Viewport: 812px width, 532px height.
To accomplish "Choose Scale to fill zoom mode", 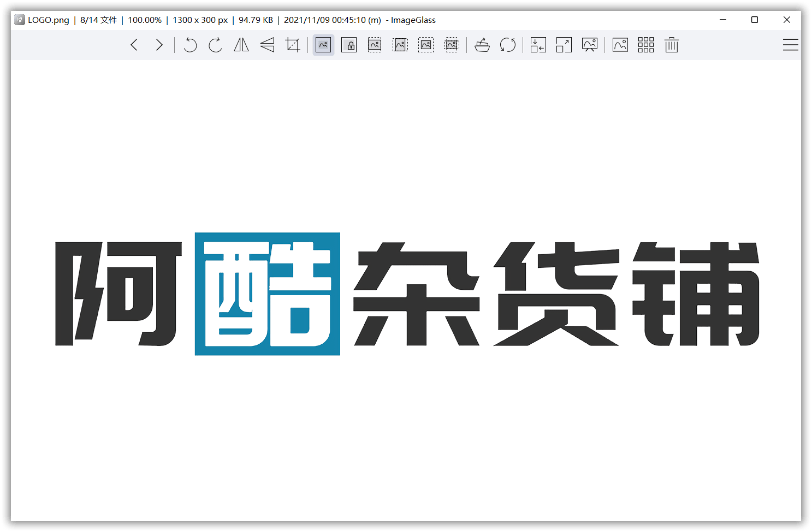I will pyautogui.click(x=452, y=45).
